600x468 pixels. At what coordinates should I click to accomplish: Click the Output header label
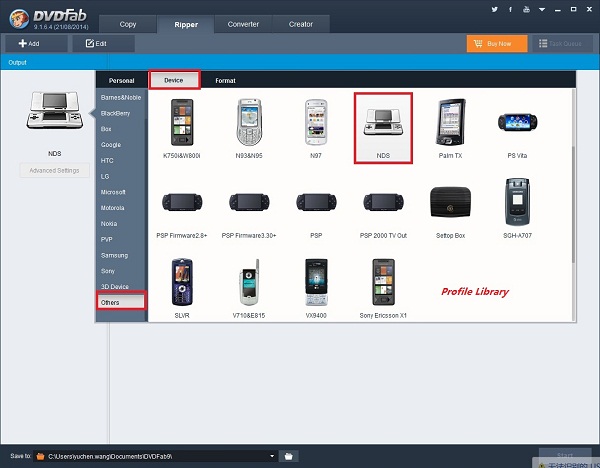(17, 62)
